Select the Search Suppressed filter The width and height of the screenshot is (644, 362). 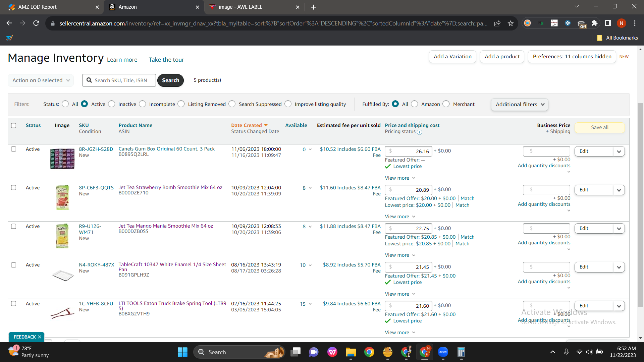[x=232, y=104]
